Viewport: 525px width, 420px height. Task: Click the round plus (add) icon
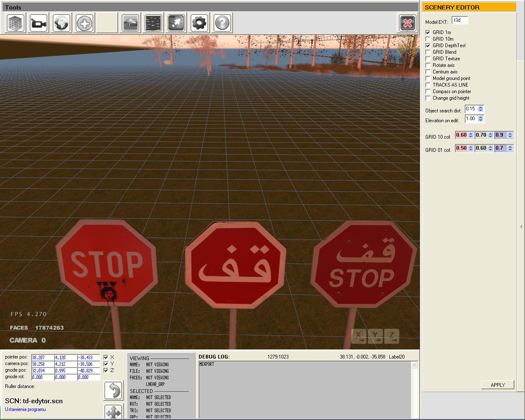click(85, 23)
